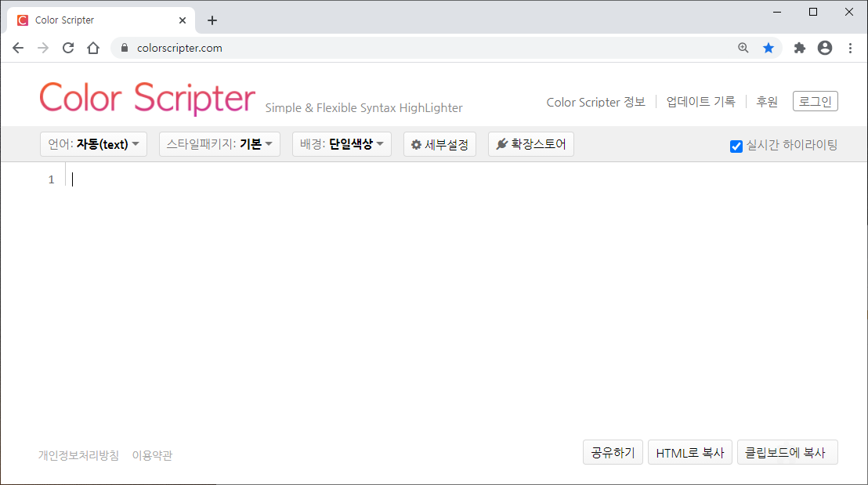Click the lock icon in the address bar

pos(125,48)
